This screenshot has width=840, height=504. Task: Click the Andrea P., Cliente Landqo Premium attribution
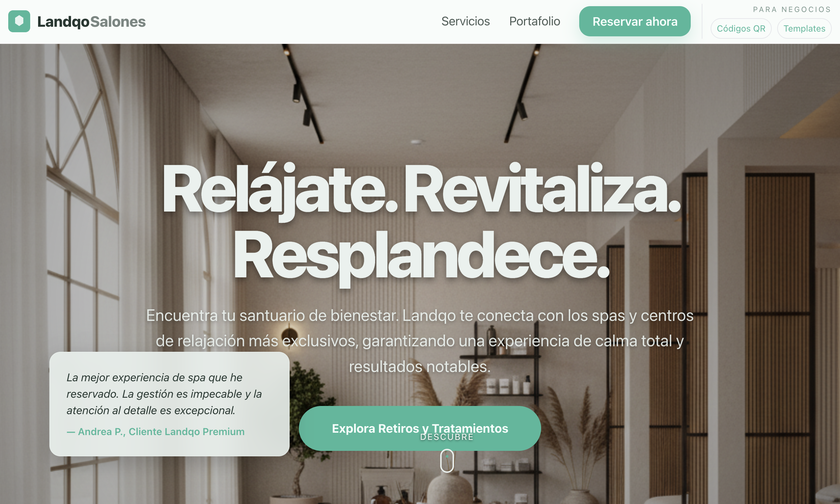pos(155,431)
